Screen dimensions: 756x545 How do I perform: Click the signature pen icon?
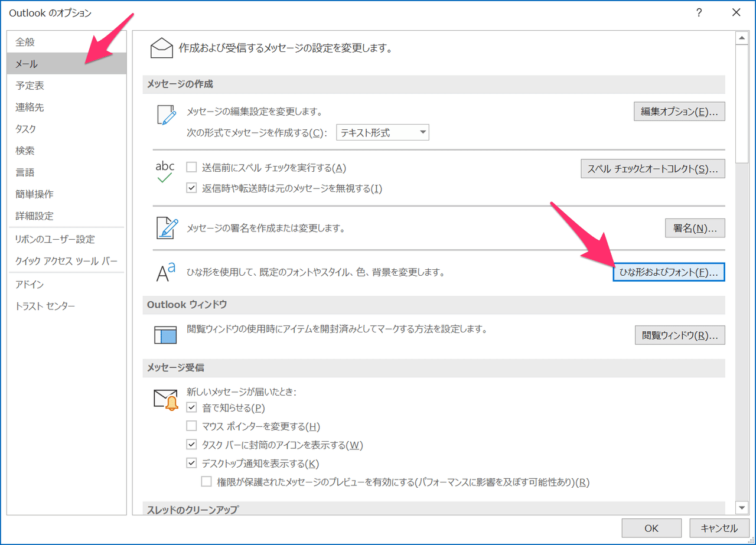[x=166, y=227]
